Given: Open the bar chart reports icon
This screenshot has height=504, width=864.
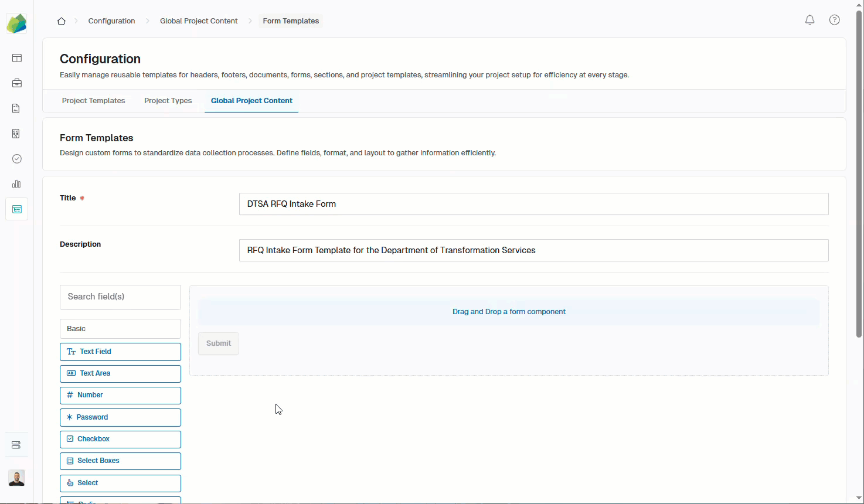Looking at the screenshot, I should [16, 183].
